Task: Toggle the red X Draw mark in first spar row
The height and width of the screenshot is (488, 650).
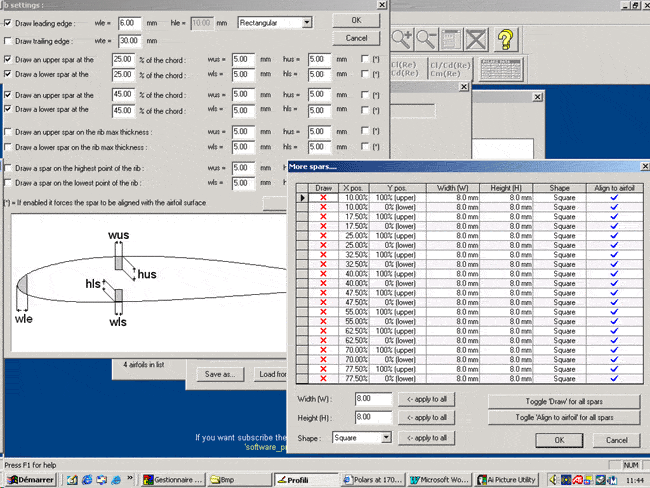Action: click(x=323, y=198)
